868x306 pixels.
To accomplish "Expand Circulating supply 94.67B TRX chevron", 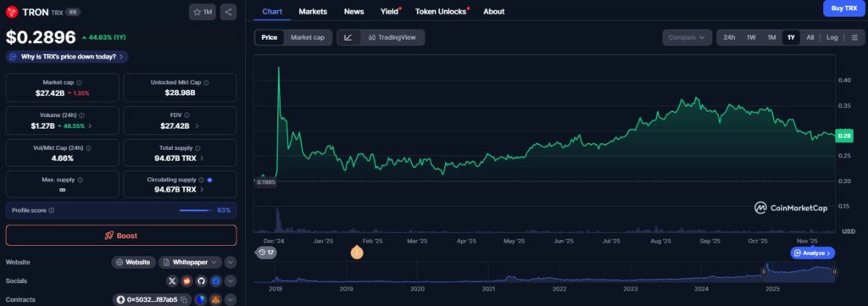I will click(x=202, y=190).
